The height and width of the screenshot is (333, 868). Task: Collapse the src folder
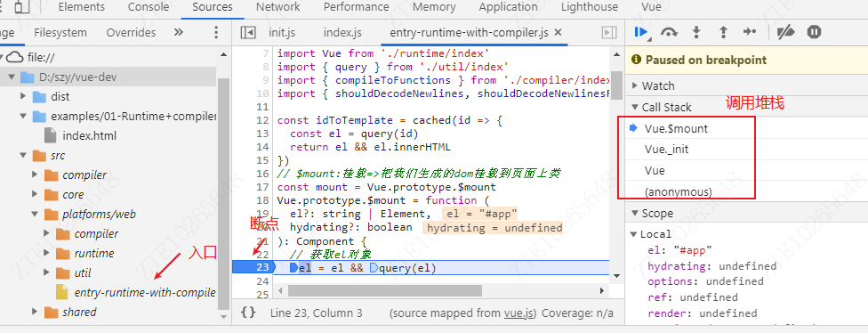23,156
